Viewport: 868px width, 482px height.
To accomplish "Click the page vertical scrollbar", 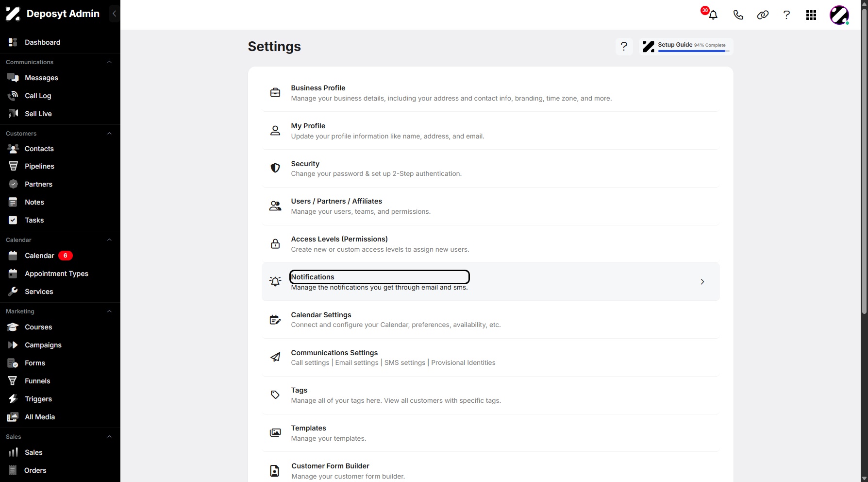I will click(x=864, y=160).
